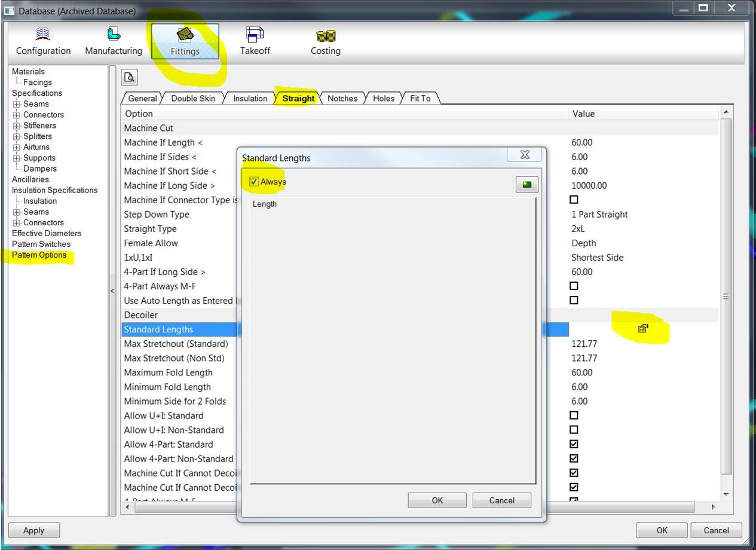The image size is (756, 550).
Task: Collapse the left panel using the arrow
Action: tap(112, 291)
